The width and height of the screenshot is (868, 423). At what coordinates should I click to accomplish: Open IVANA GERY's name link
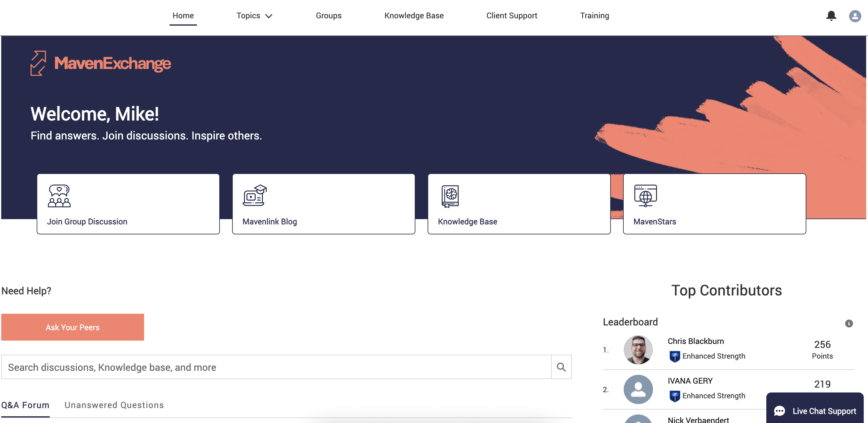[690, 381]
